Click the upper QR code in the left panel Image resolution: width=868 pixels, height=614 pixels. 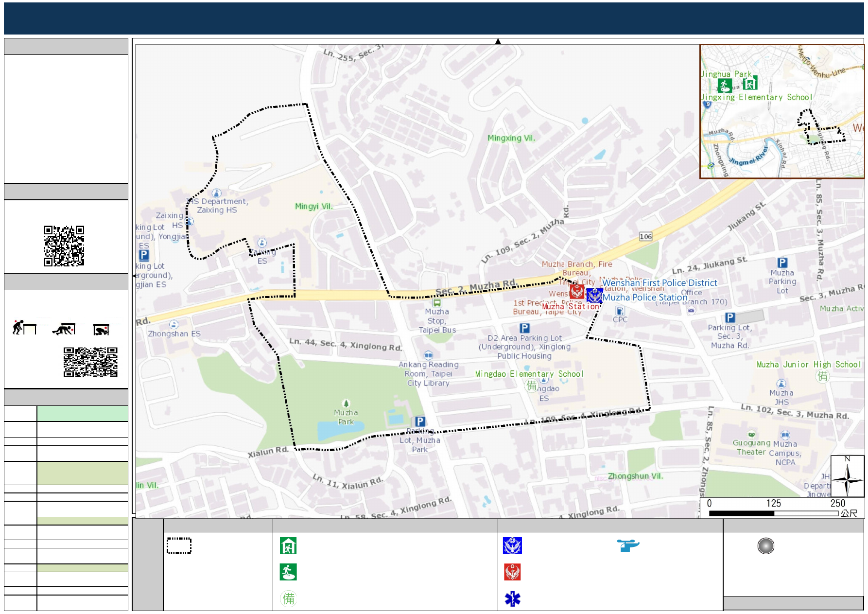point(64,246)
